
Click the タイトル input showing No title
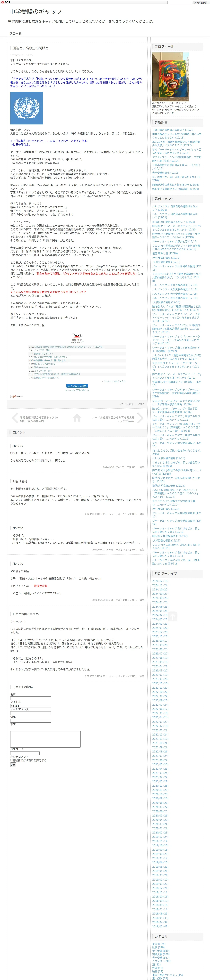coord(30,706)
